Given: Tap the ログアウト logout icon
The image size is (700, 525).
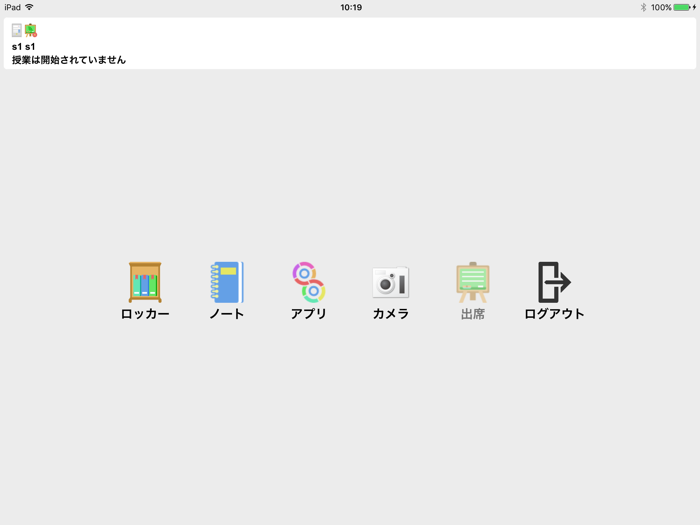Looking at the screenshot, I should pyautogui.click(x=554, y=283).
